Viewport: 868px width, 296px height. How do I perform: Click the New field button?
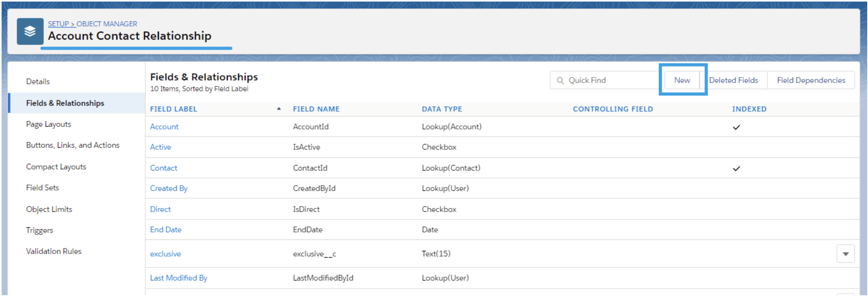pyautogui.click(x=682, y=80)
